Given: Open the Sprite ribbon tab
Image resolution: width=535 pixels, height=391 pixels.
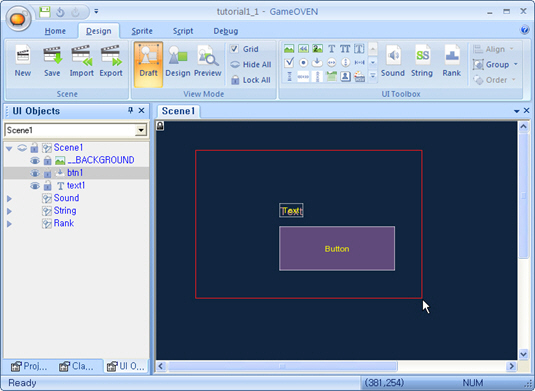Looking at the screenshot, I should 142,31.
